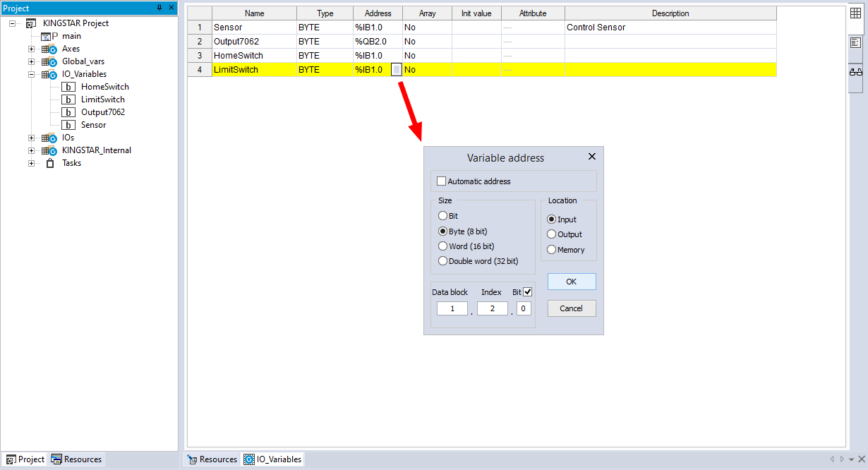868x470 pixels.
Task: Enable the Automatic address checkbox
Action: pos(442,181)
